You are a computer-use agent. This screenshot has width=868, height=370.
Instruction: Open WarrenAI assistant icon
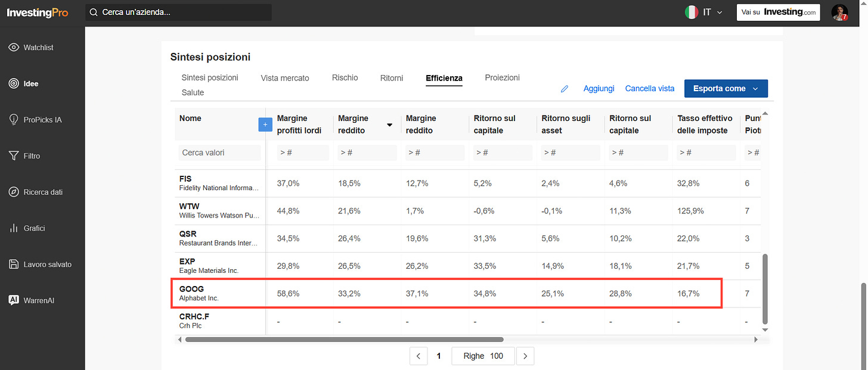[14, 300]
